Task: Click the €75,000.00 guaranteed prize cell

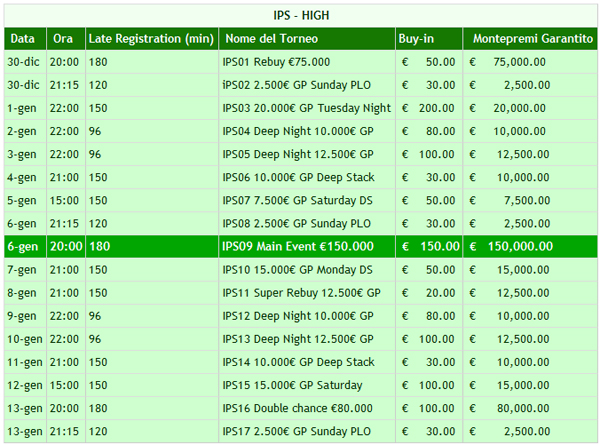Action: [x=530, y=62]
